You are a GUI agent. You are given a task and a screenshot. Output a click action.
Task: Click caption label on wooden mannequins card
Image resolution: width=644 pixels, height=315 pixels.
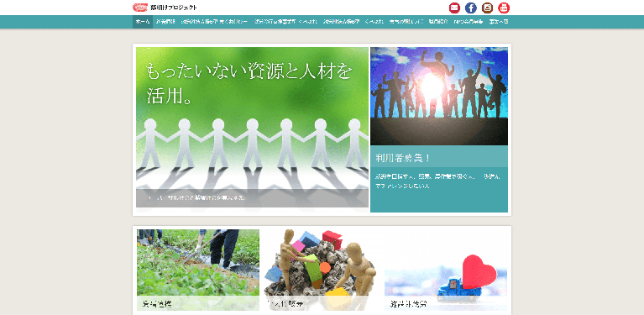(322, 304)
